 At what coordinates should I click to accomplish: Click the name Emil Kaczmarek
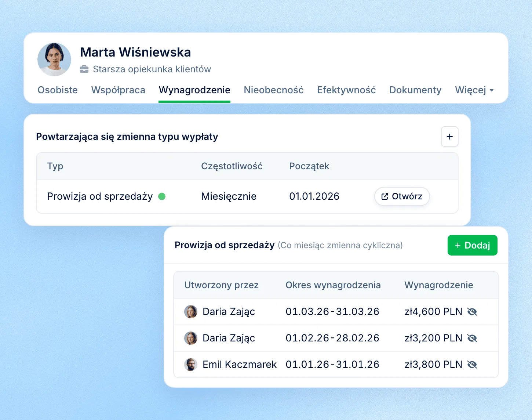(240, 365)
